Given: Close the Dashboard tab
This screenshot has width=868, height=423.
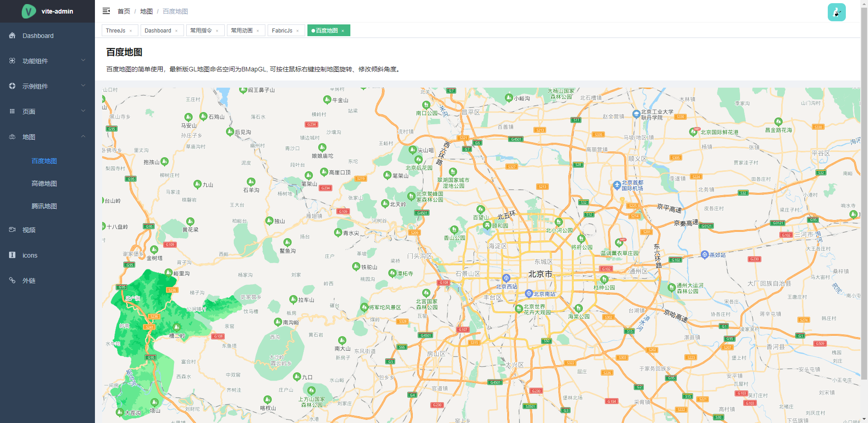Looking at the screenshot, I should pyautogui.click(x=176, y=31).
